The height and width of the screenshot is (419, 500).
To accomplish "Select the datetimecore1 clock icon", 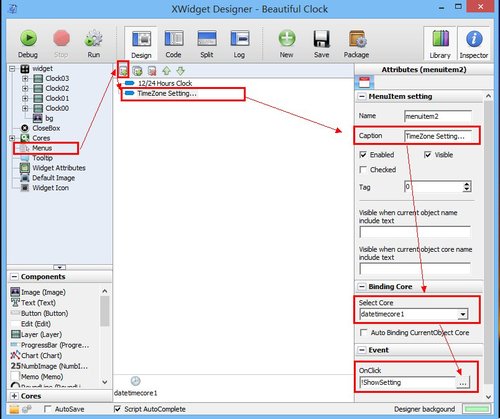I will pyautogui.click(x=135, y=381).
